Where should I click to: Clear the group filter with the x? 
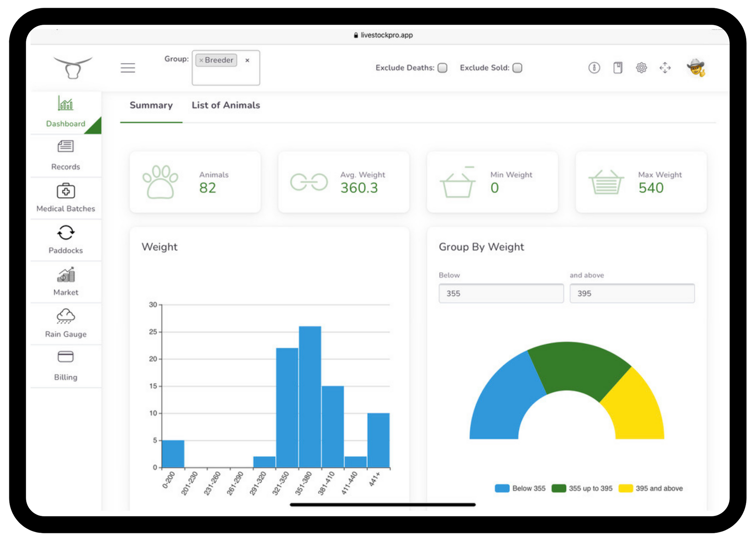[x=247, y=60]
